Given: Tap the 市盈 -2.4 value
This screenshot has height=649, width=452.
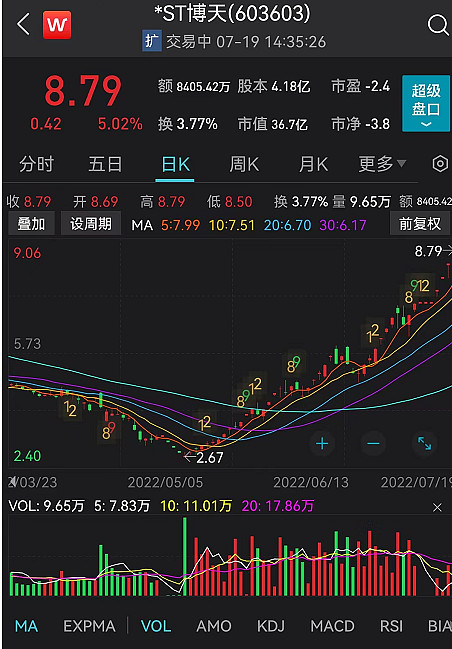Looking at the screenshot, I should (x=361, y=86).
